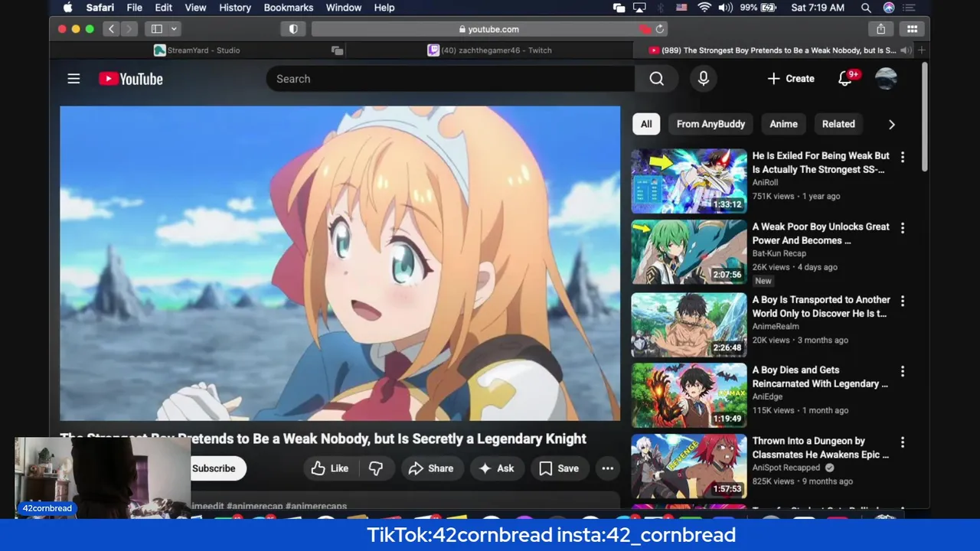The width and height of the screenshot is (980, 551).
Task: Open the sidebar tab group dropdown arrow
Action: [174, 29]
